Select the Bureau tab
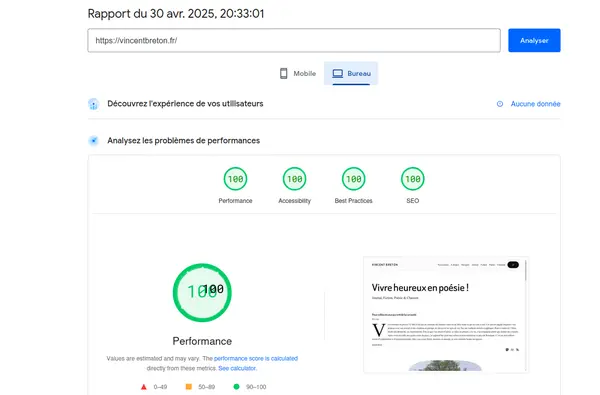The height and width of the screenshot is (395, 600). (x=351, y=73)
